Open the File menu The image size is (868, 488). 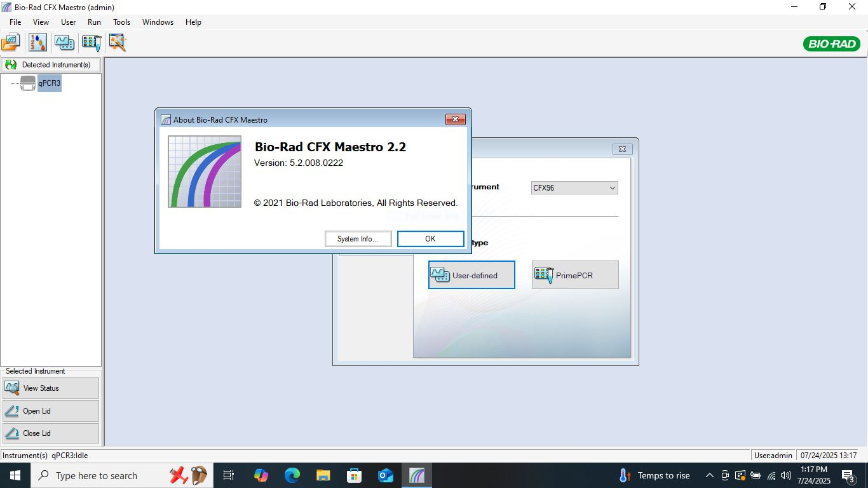pyautogui.click(x=15, y=22)
